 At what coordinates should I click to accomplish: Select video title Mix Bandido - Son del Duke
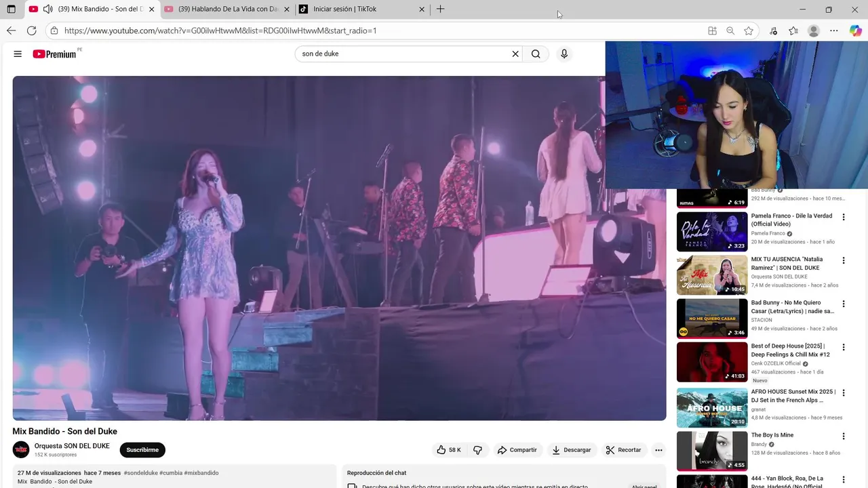[64, 431]
